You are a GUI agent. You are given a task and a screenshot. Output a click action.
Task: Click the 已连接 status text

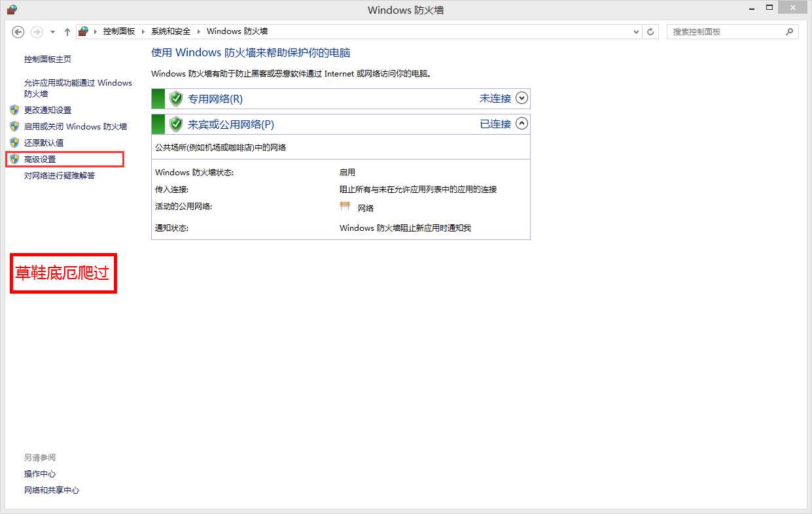tap(495, 124)
